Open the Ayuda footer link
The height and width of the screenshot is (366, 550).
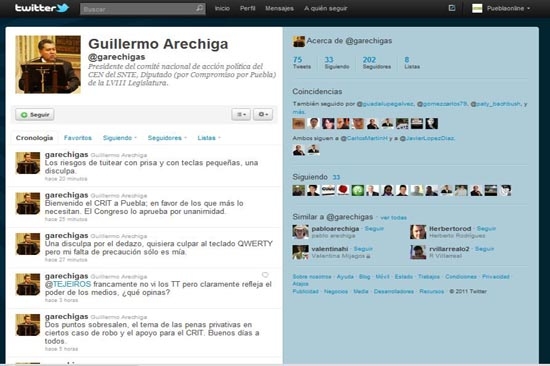click(x=345, y=277)
